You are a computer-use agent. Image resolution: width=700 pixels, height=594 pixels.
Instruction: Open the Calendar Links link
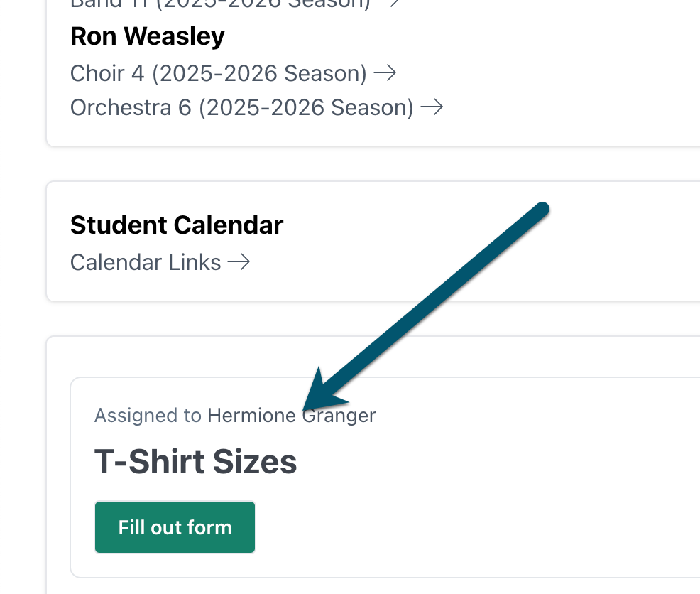coord(146,262)
